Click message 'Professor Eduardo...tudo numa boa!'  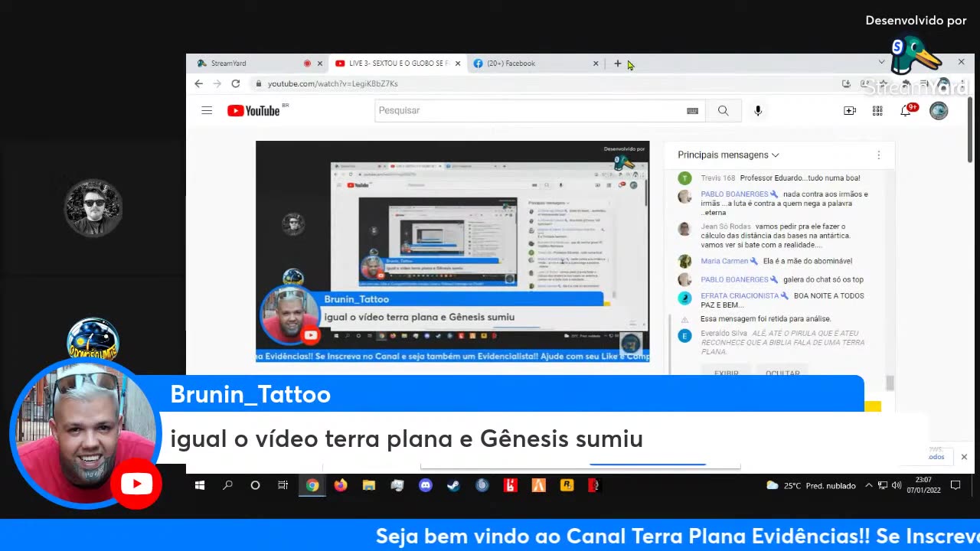800,178
